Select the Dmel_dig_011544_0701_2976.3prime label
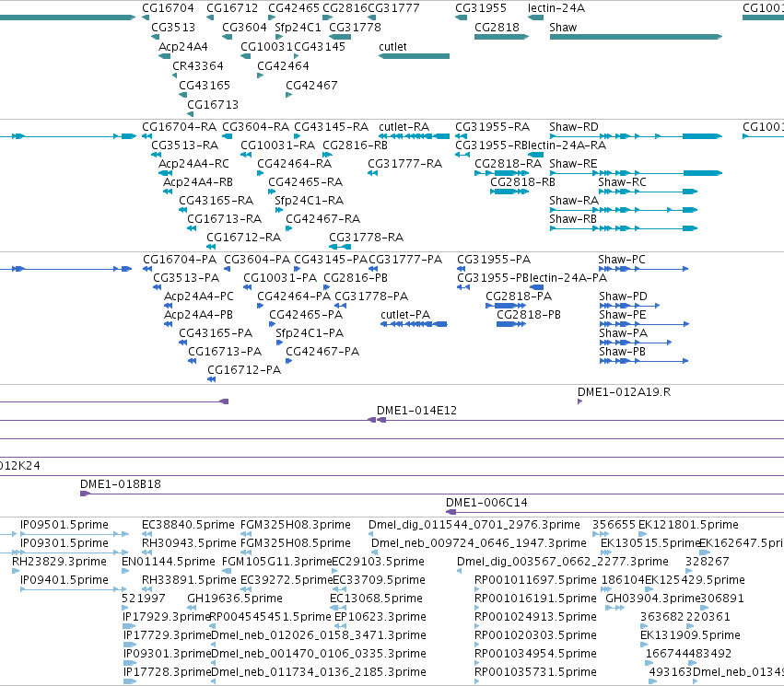Image resolution: width=784 pixels, height=686 pixels. [474, 525]
